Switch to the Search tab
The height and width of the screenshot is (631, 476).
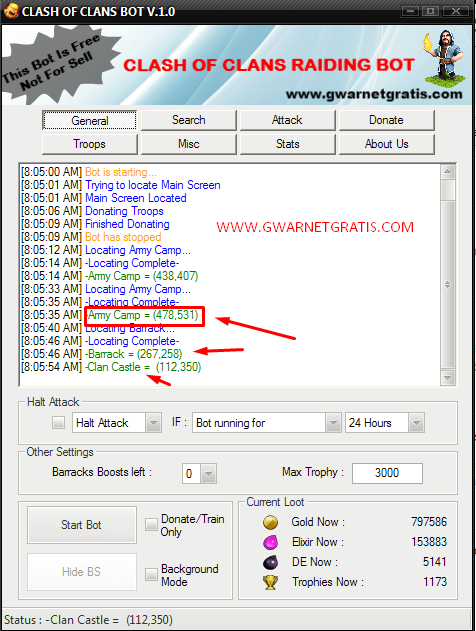click(x=189, y=120)
